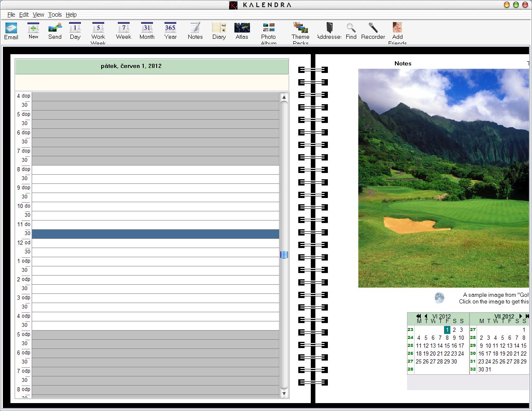Open the File menu

point(11,15)
